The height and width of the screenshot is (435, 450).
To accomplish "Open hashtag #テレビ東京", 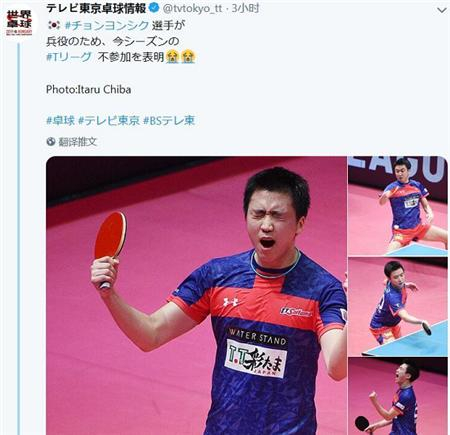I will coord(109,121).
